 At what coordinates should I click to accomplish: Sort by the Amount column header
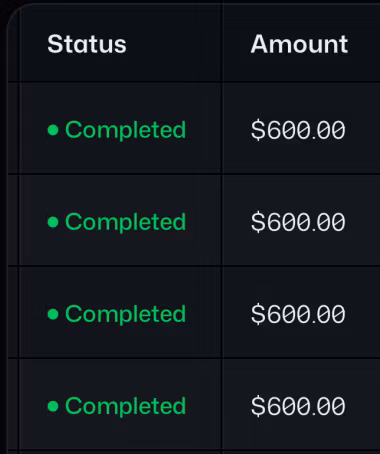coord(299,44)
